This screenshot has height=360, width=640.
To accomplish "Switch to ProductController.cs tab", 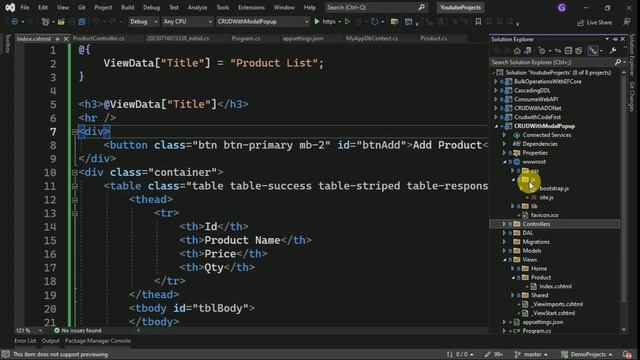I will point(98,38).
